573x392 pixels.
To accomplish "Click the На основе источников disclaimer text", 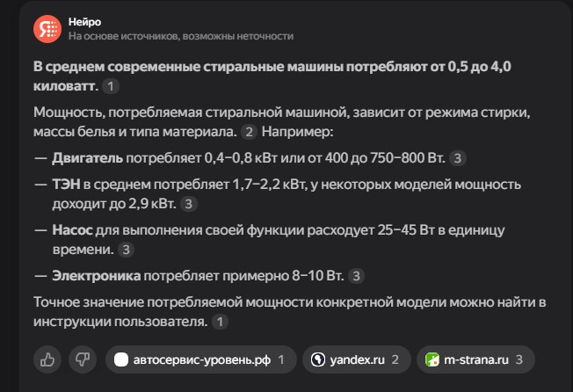I will coord(181,36).
